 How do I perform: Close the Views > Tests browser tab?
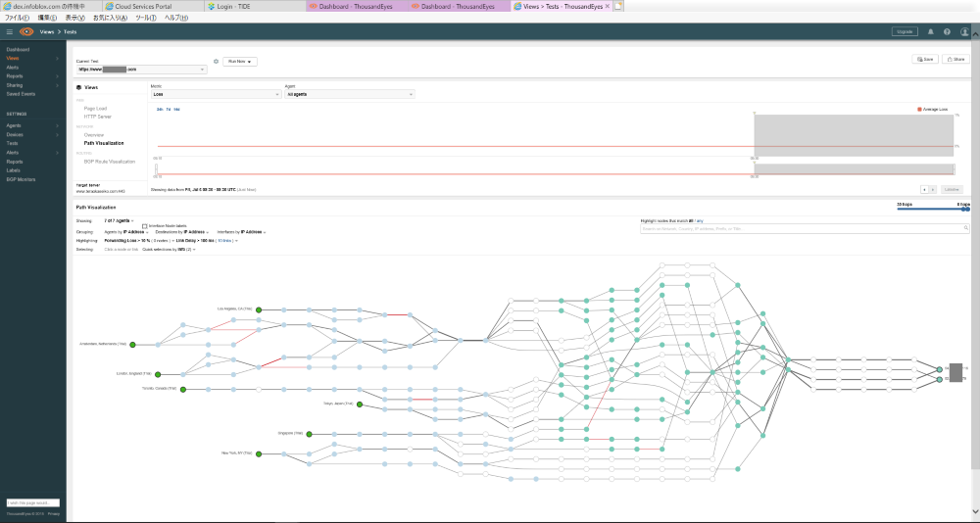point(608,6)
